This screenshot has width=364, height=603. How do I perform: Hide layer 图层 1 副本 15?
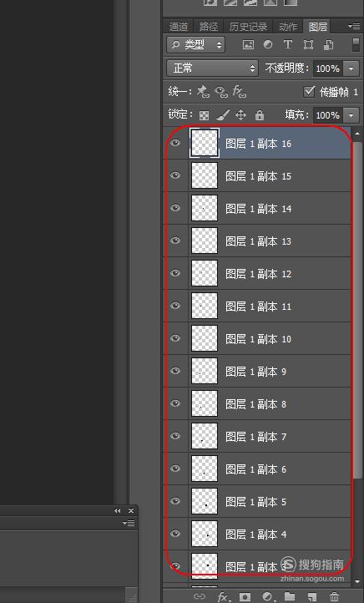175,175
